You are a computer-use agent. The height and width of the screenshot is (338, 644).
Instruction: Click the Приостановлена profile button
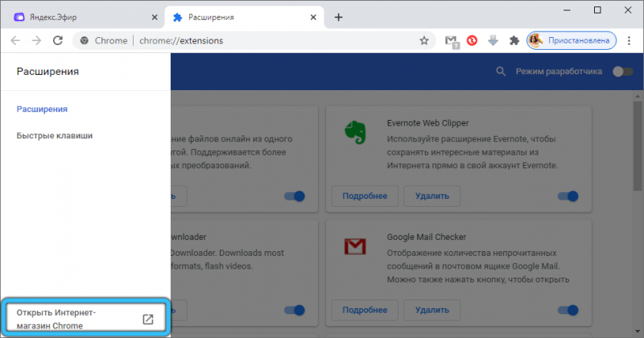click(x=572, y=41)
